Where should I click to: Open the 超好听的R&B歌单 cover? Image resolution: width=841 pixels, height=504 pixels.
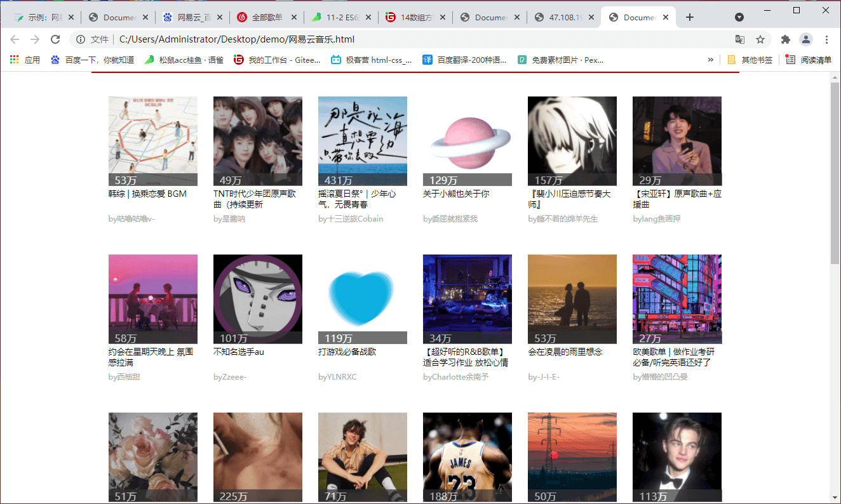[x=468, y=299]
